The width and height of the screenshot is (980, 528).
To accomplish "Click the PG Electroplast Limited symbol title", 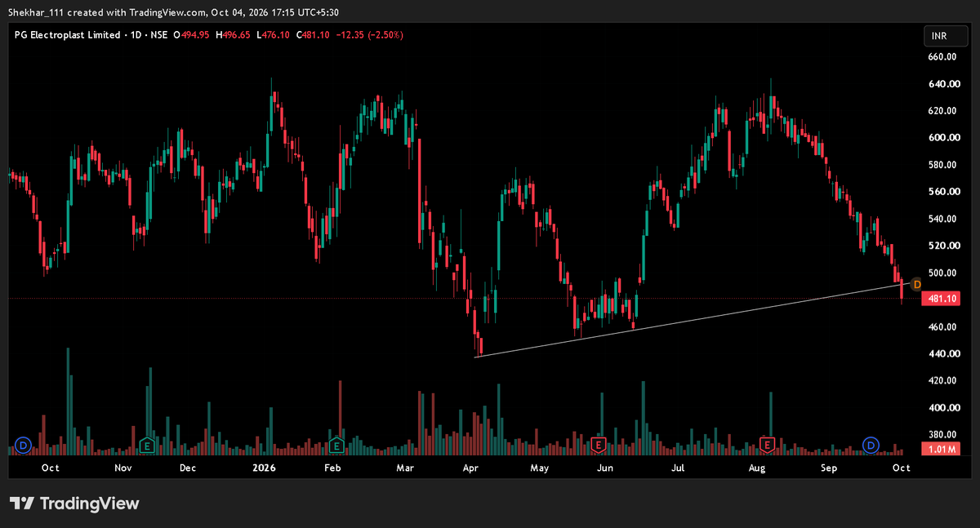I will [68, 35].
